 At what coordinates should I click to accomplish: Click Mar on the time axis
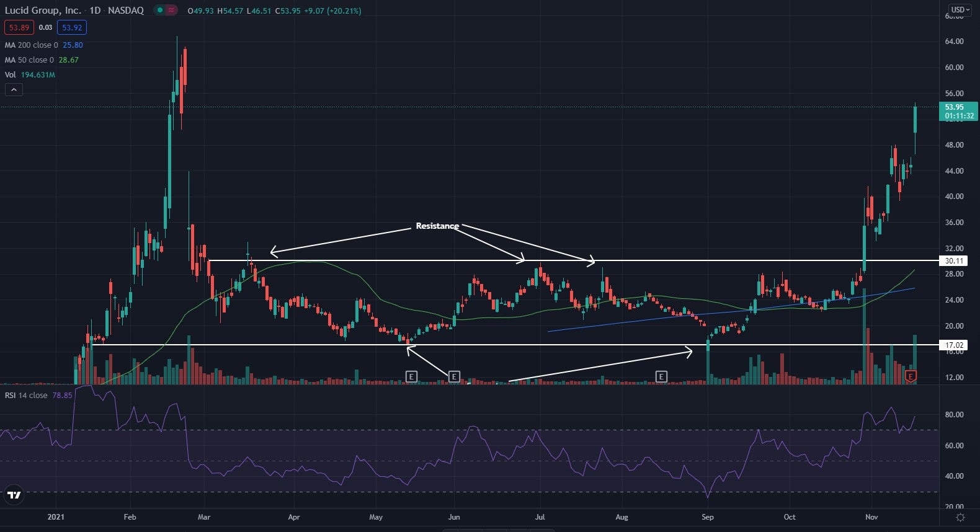pyautogui.click(x=204, y=517)
